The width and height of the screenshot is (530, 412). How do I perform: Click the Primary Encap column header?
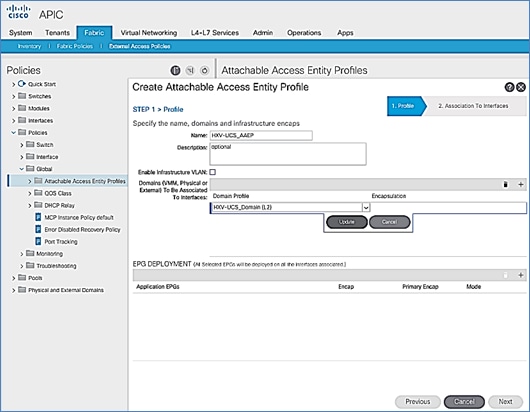click(420, 287)
